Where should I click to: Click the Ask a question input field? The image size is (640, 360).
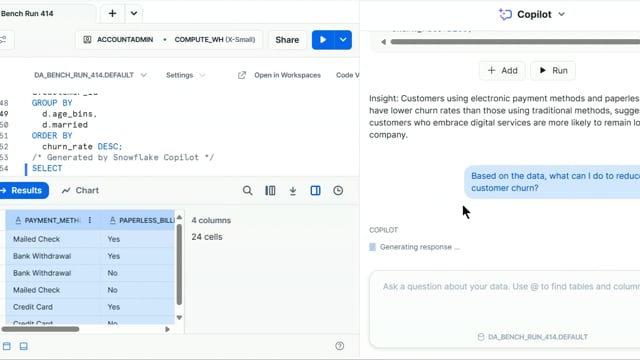(504, 309)
